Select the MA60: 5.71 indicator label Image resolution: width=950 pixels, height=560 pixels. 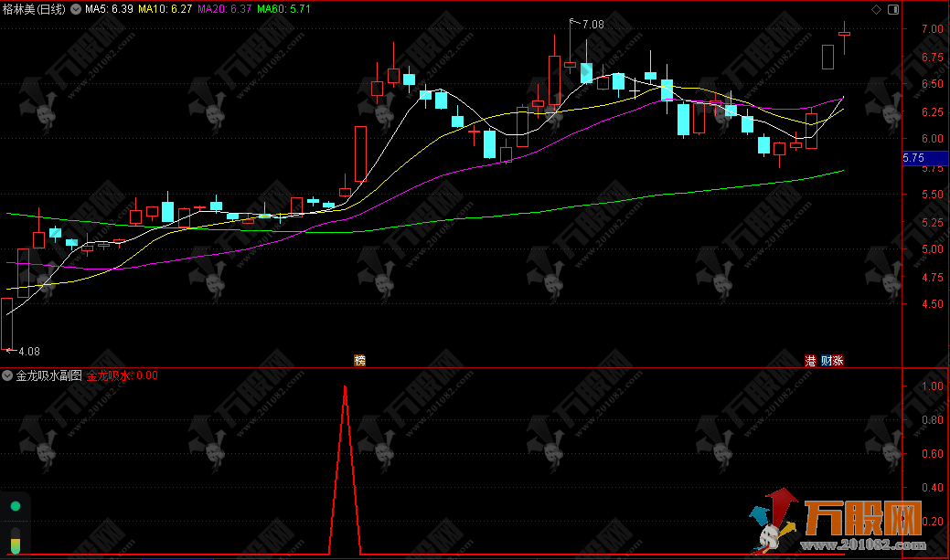pyautogui.click(x=283, y=9)
